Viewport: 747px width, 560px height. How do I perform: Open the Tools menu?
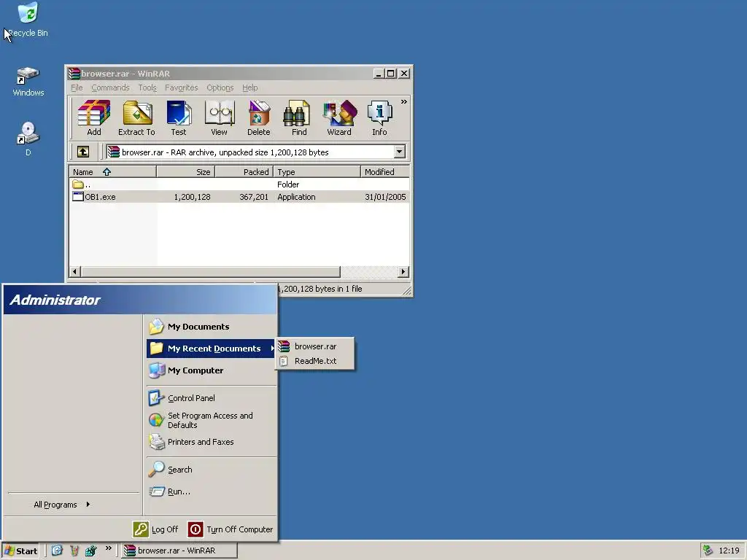point(147,87)
